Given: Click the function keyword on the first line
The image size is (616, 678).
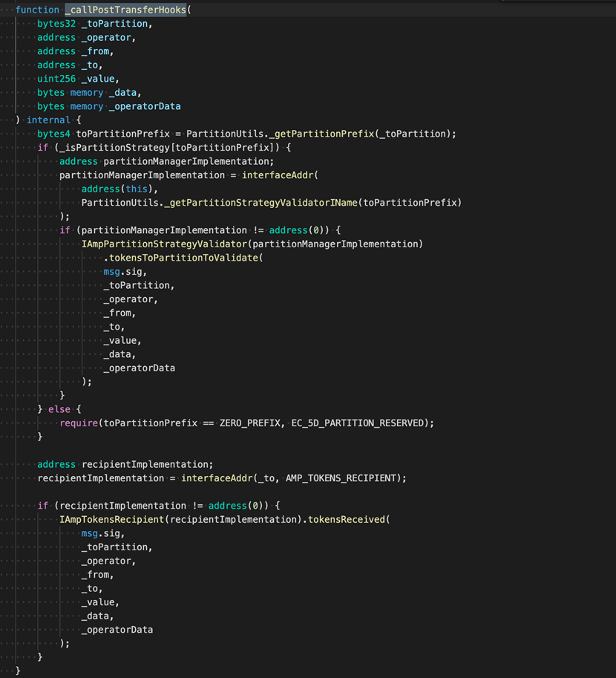Looking at the screenshot, I should 37,10.
